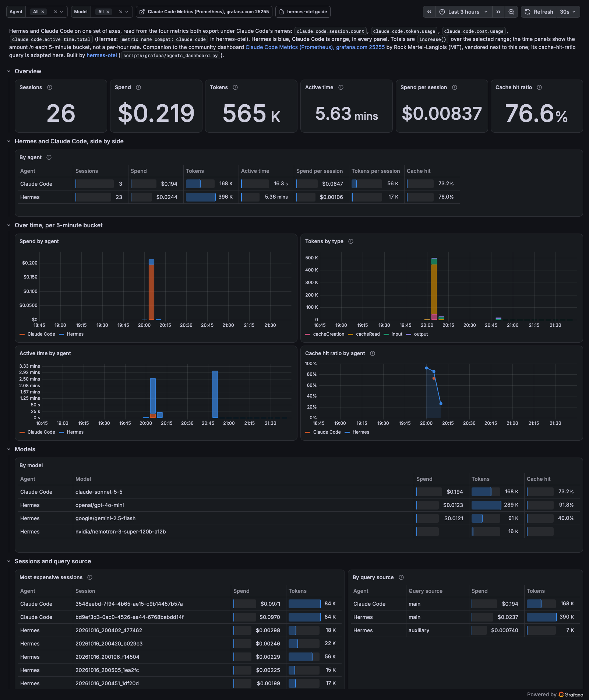Show the info tooltip for Tokens by type panel

point(351,241)
